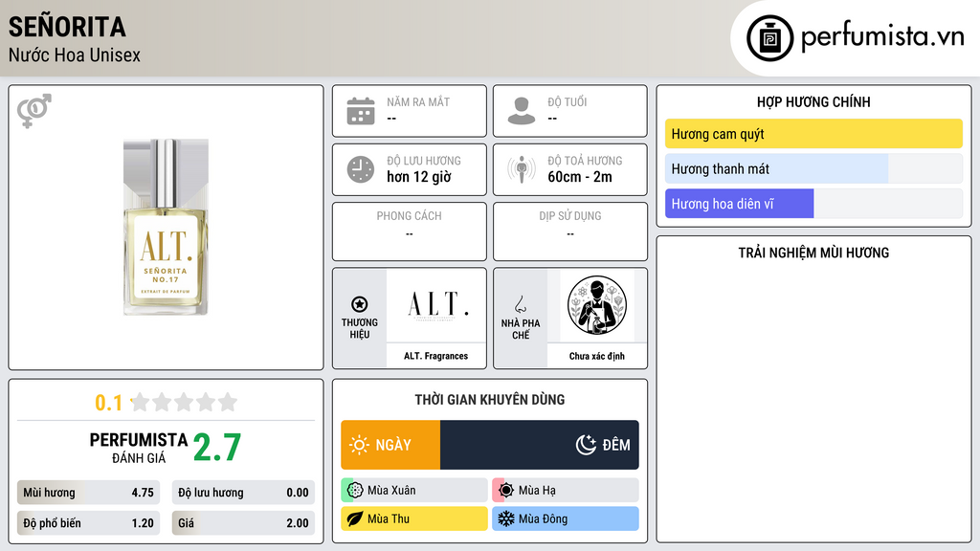Click the Mùa Xuân season tag
The width and height of the screenshot is (980, 551).
413,491
